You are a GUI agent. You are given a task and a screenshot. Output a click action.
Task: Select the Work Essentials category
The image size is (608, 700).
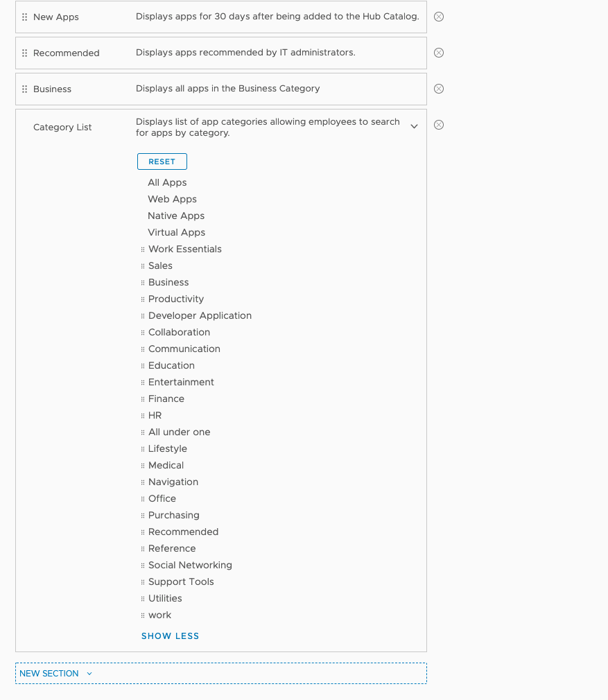(x=184, y=249)
